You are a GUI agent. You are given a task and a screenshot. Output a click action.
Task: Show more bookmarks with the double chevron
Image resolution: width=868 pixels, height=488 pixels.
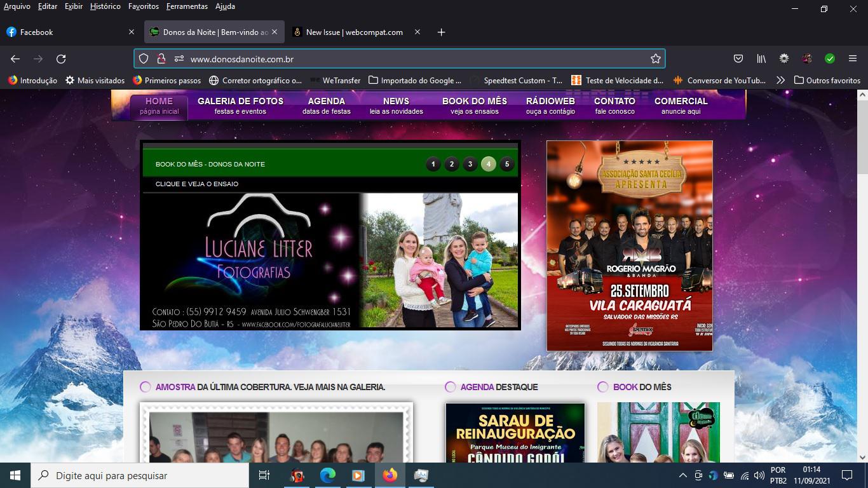pyautogui.click(x=780, y=80)
